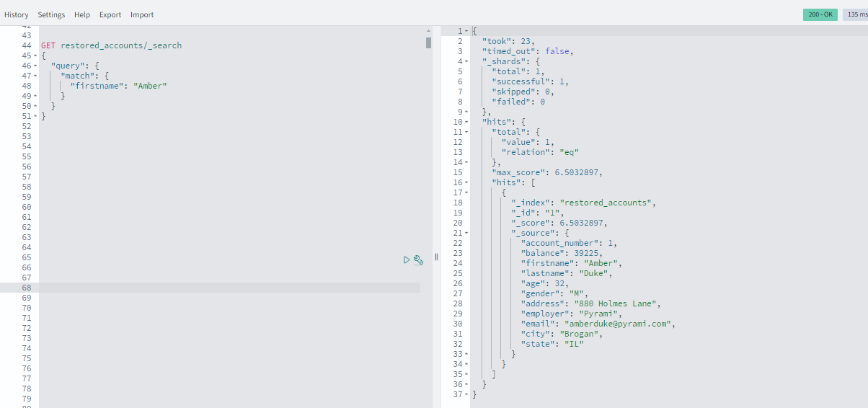Click Export in the top bar
This screenshot has height=408, width=868.
point(110,14)
